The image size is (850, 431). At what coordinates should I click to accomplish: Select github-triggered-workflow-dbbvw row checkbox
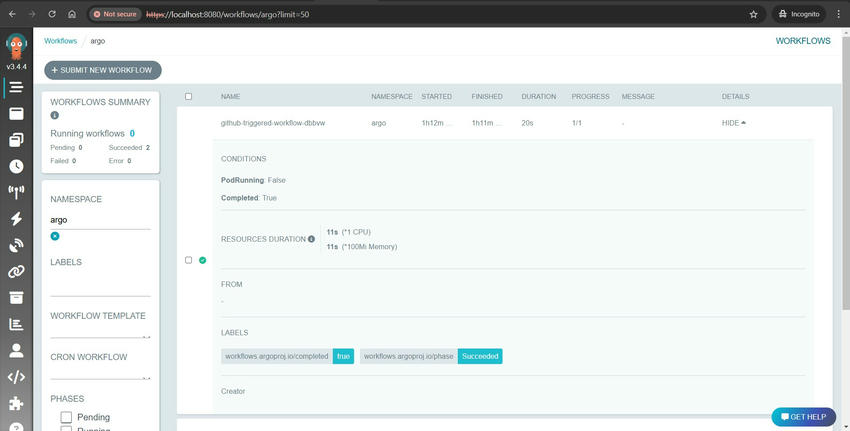click(188, 260)
